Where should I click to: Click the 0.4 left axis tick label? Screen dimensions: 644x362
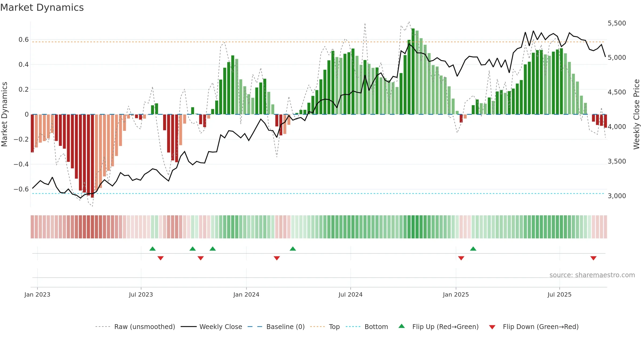(24, 64)
